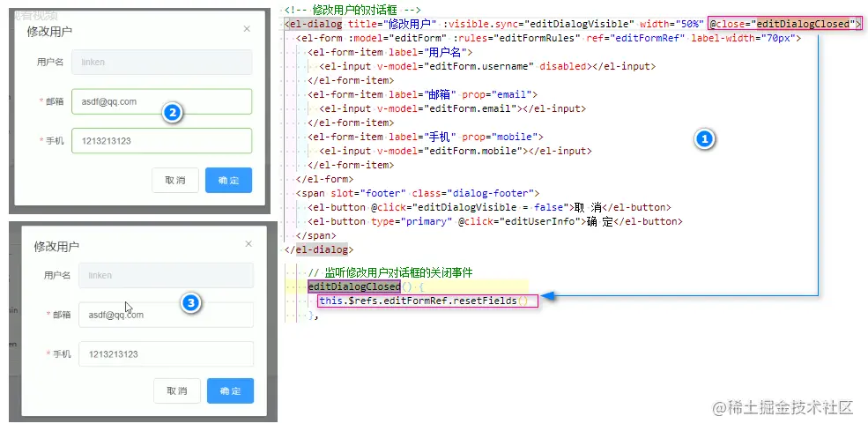Click the 修改用户 title of the upper dialog
The height and width of the screenshot is (431, 868).
click(50, 32)
